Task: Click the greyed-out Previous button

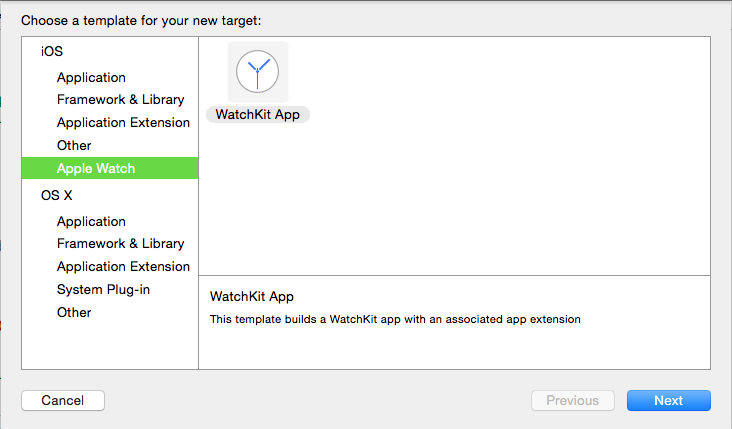Action: [x=572, y=400]
